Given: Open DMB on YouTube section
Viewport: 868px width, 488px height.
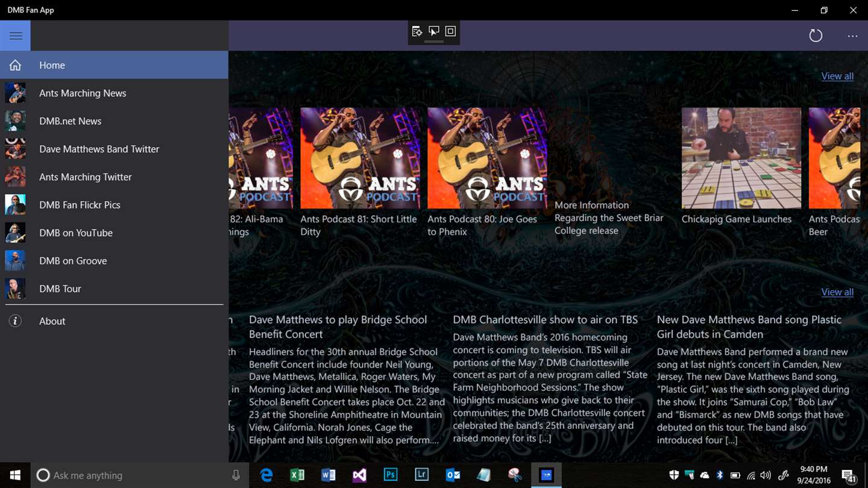Looking at the screenshot, I should click(114, 233).
